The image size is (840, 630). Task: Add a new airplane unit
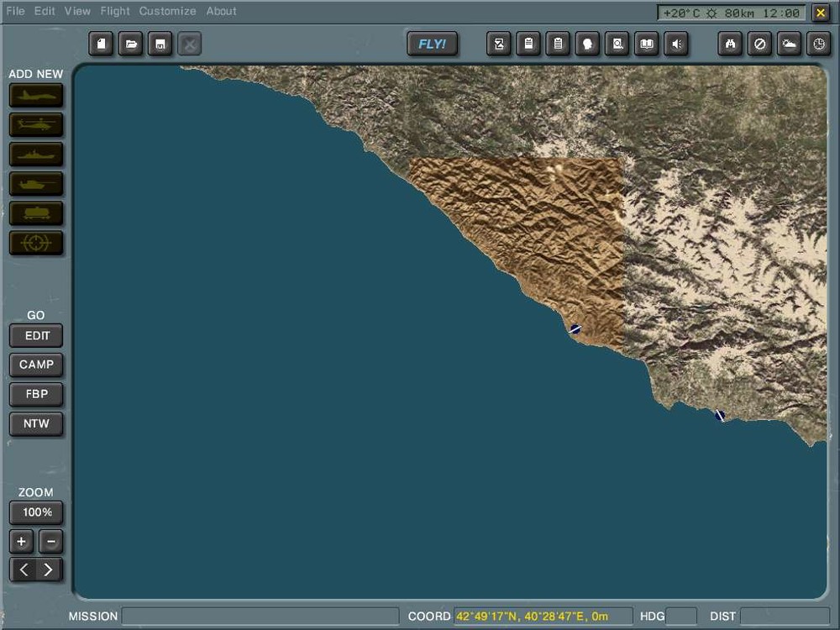click(36, 96)
